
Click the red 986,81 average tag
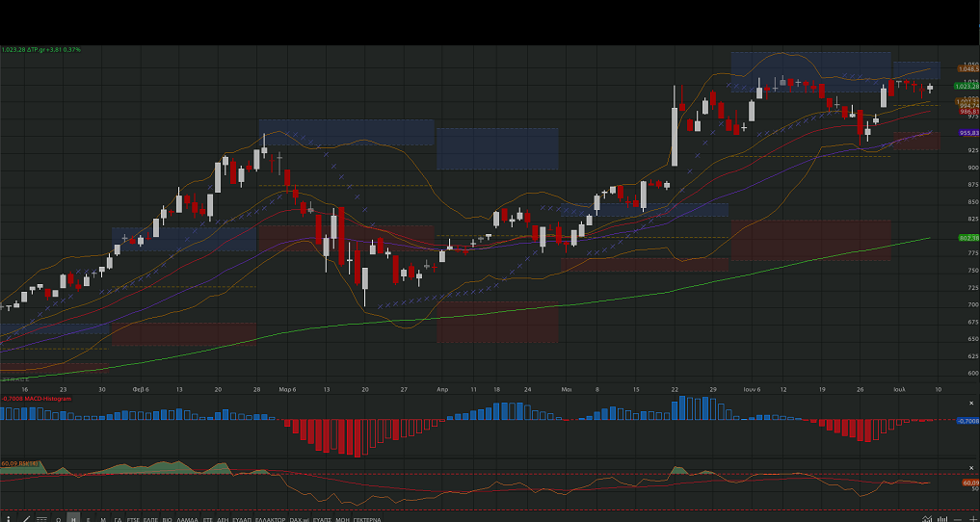[x=968, y=111]
